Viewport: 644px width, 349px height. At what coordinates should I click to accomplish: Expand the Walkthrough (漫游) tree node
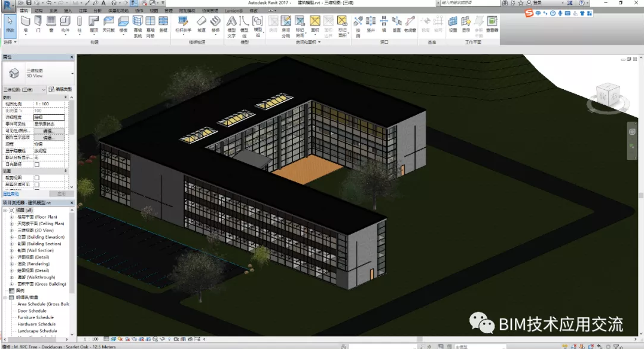tap(12, 278)
